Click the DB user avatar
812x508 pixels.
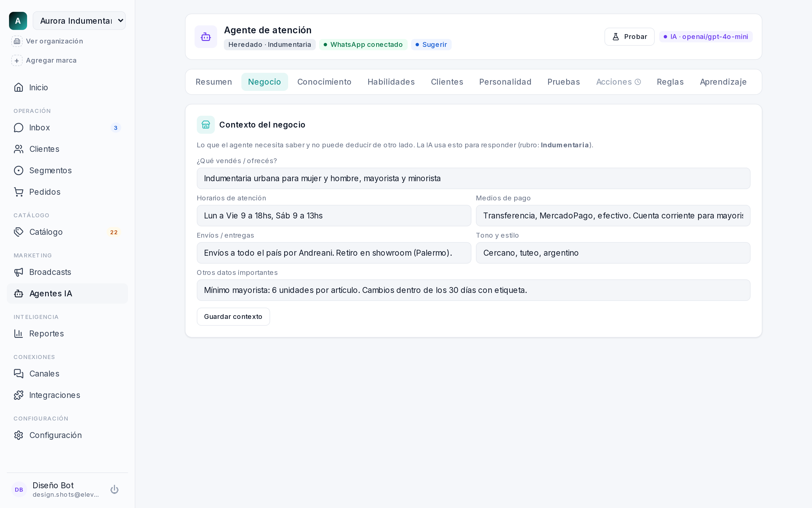click(19, 490)
